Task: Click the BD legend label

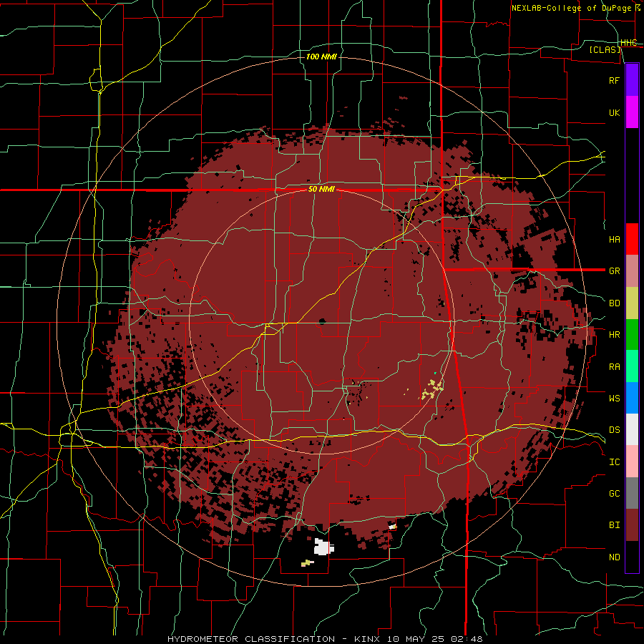Action: pyautogui.click(x=614, y=303)
